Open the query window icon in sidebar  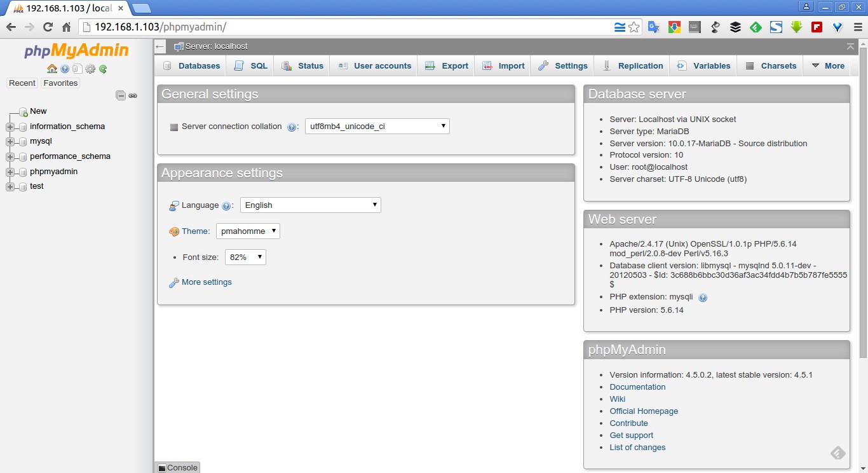pyautogui.click(x=77, y=69)
